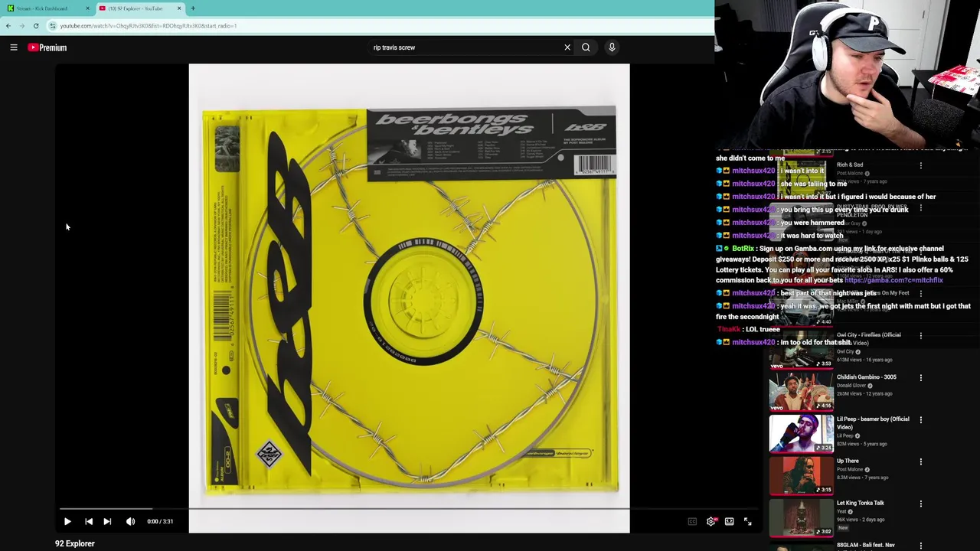Image resolution: width=980 pixels, height=551 pixels.
Task: Open the 'Let King Tonka Talk' title
Action: [861, 504]
